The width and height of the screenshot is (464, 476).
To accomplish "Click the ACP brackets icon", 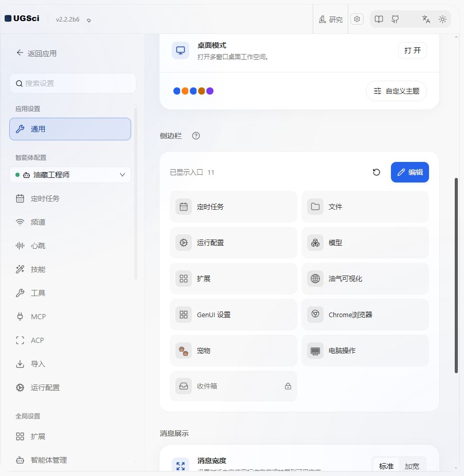I will (x=20, y=340).
